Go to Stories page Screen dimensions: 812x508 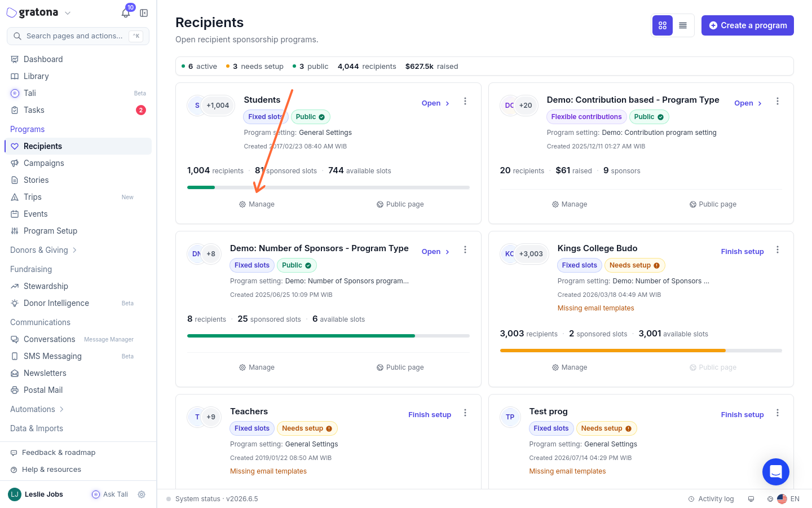tap(78, 180)
